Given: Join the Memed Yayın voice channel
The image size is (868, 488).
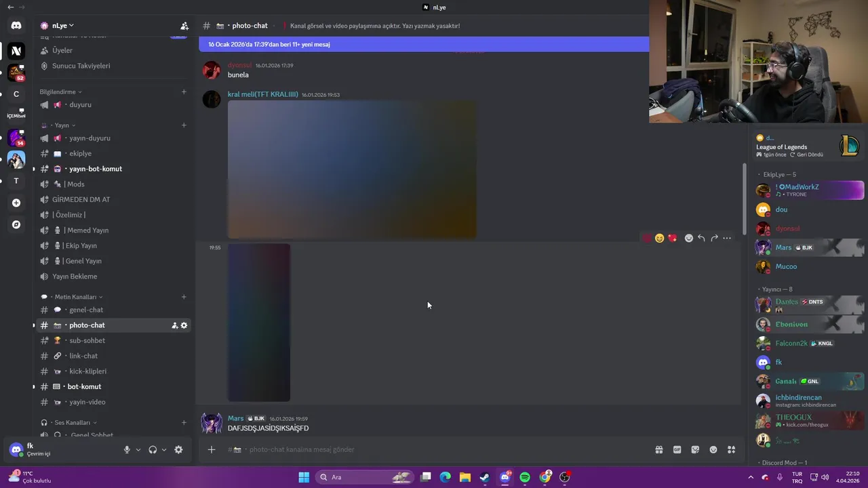Looking at the screenshot, I should pos(113,230).
